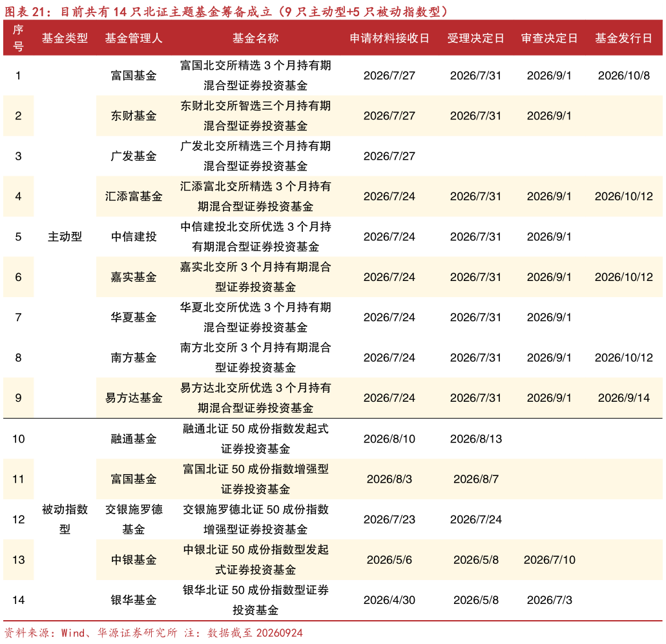Viewport: 666px width, 644px height.
Task: Select acceptance date 2026/7/24 in 交银施罗德 row
Action: 475,519
